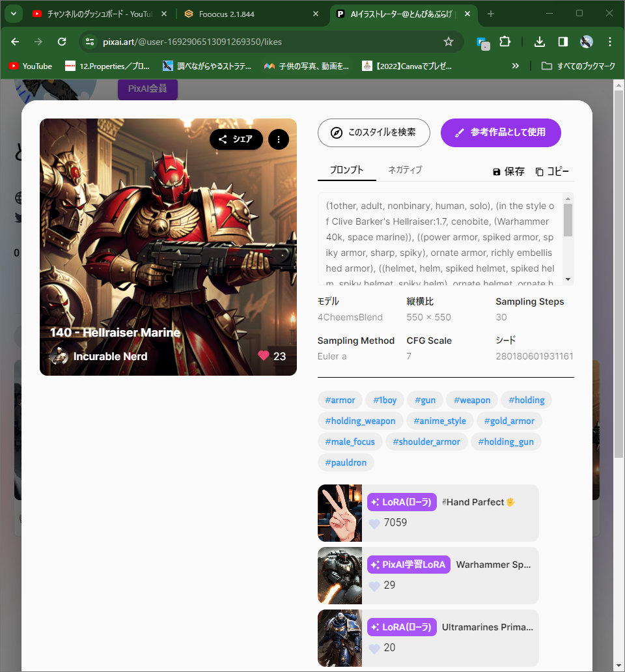Image resolution: width=625 pixels, height=672 pixels.
Task: Open the artwork three-dot options menu
Action: pyautogui.click(x=279, y=139)
